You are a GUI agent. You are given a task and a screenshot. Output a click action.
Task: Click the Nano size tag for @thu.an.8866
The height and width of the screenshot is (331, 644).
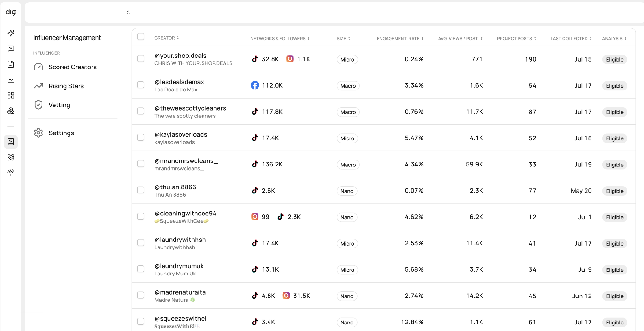click(x=347, y=191)
